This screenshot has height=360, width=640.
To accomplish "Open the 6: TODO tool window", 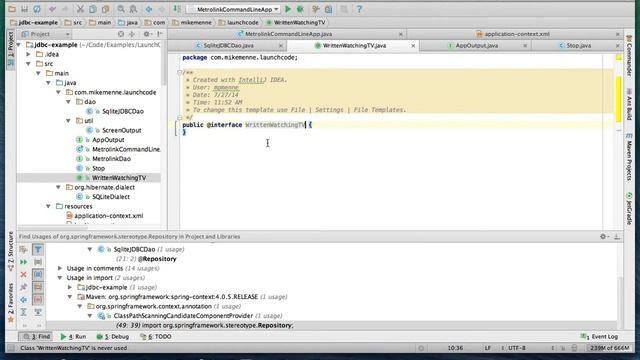I will [156, 337].
